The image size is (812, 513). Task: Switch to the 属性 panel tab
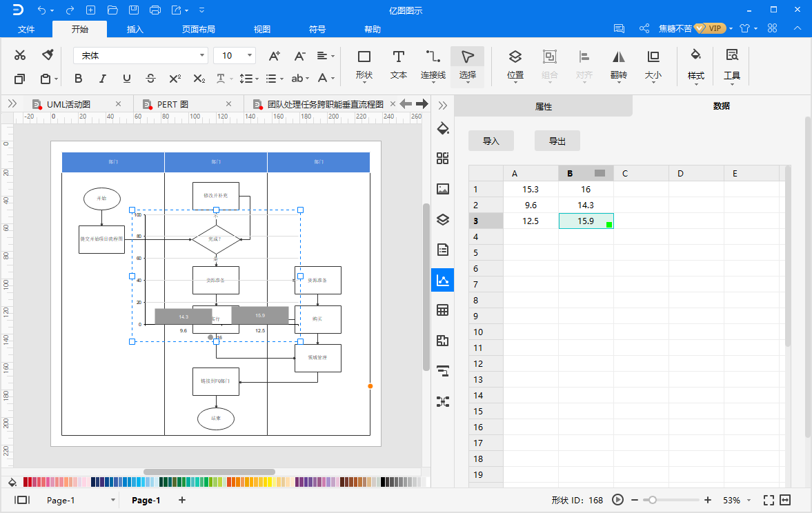pos(544,106)
